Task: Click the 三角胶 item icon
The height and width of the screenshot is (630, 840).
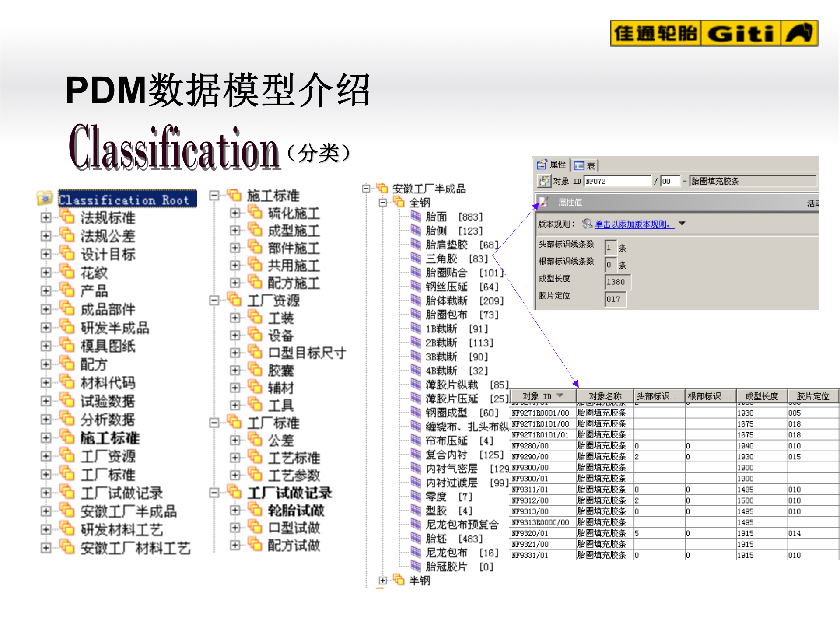Action: coord(416,259)
